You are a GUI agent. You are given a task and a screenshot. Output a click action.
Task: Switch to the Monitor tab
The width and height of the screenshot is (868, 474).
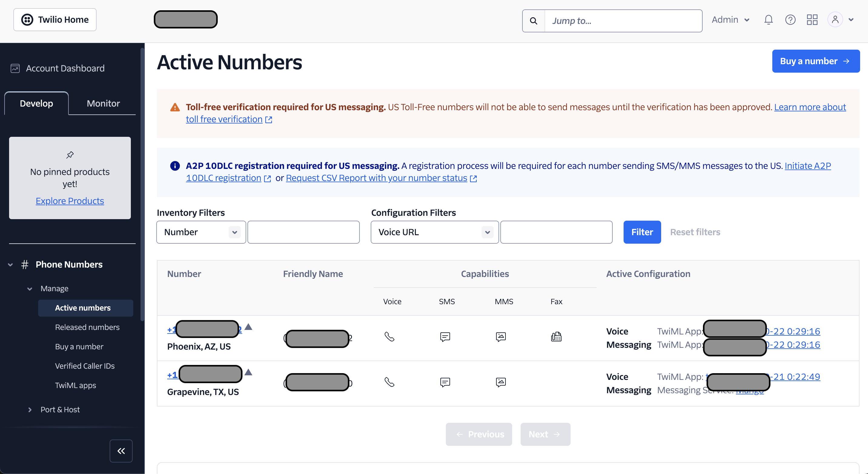click(x=103, y=103)
